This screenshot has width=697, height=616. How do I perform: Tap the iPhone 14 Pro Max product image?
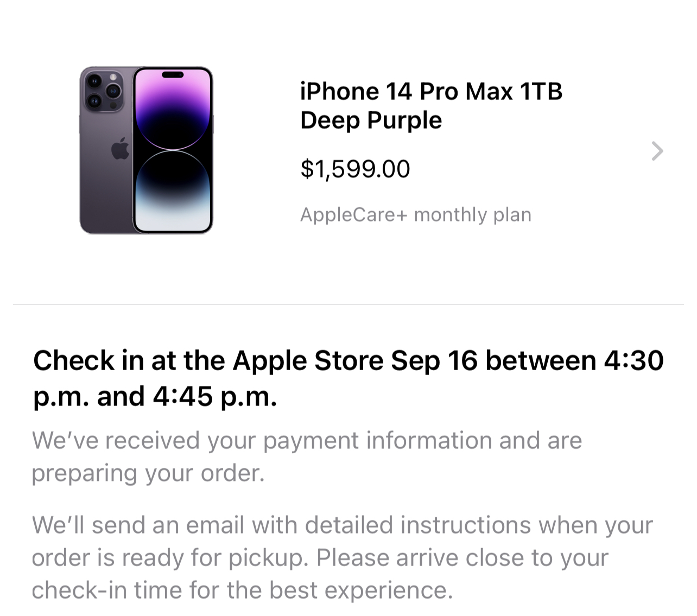[x=146, y=150]
